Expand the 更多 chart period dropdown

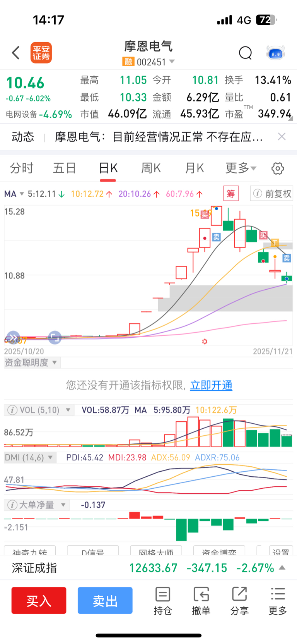(x=241, y=168)
